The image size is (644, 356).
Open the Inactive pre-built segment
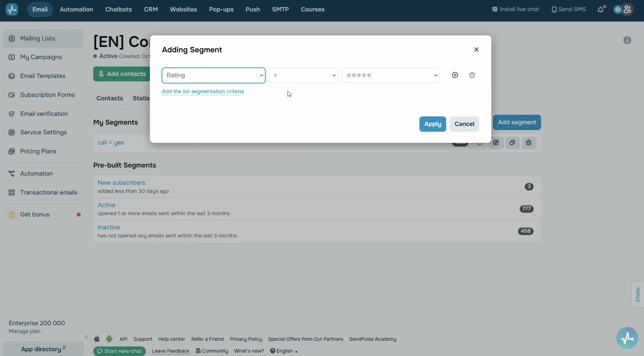(x=109, y=227)
